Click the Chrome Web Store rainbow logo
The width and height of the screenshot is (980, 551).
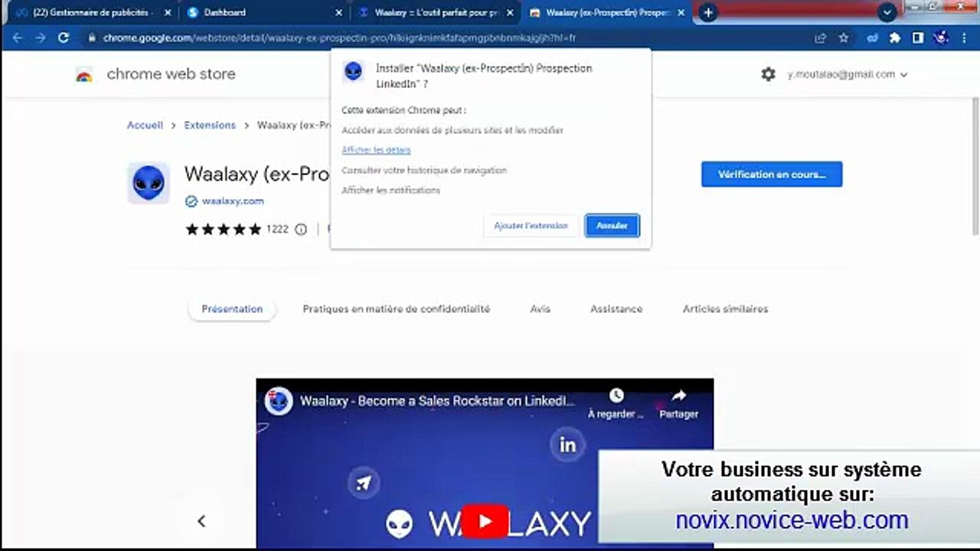84,75
